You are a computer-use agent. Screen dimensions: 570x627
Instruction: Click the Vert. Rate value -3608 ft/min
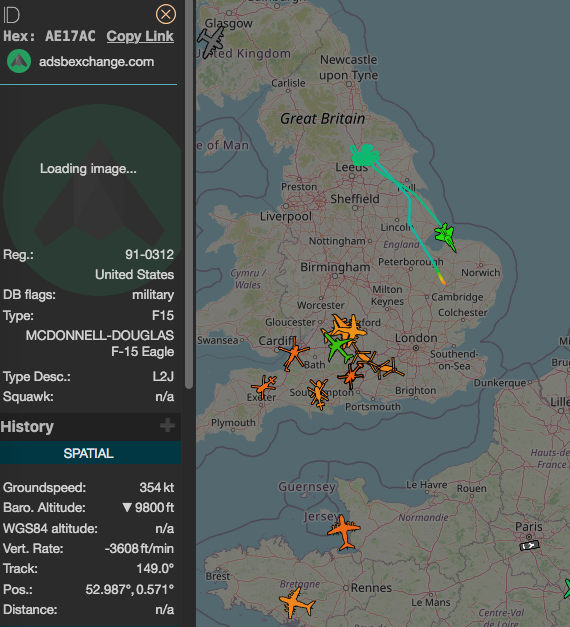(139, 549)
